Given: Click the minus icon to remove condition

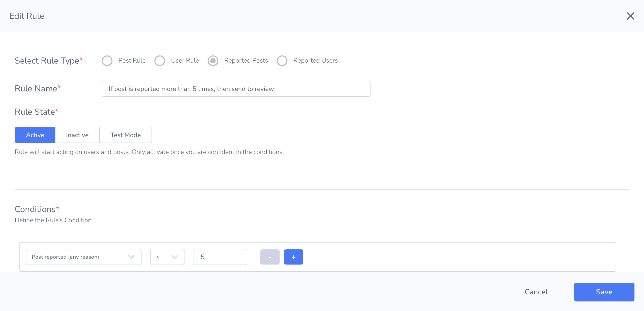Looking at the screenshot, I should (270, 257).
